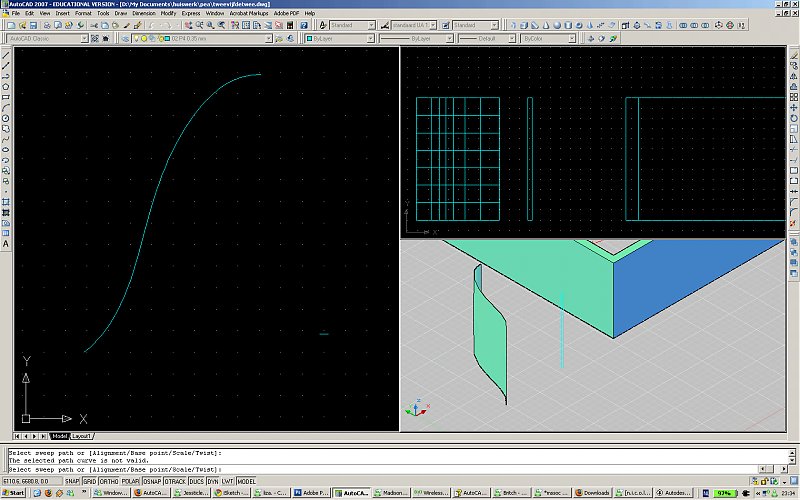Toggle GRID display in status bar

[89, 481]
